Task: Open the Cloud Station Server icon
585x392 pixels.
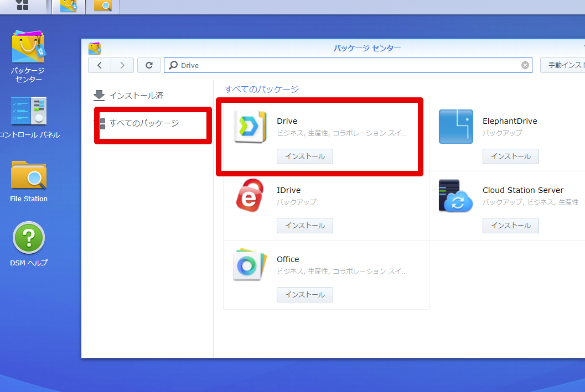Action: click(456, 196)
